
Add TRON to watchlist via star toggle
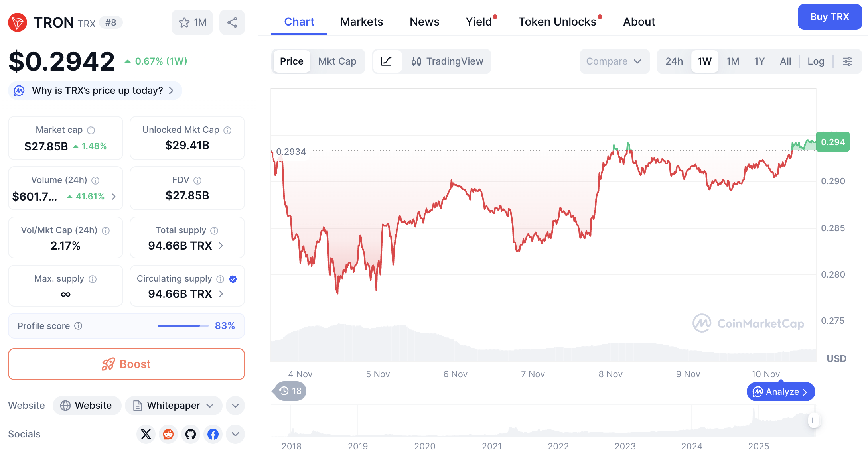(x=184, y=22)
